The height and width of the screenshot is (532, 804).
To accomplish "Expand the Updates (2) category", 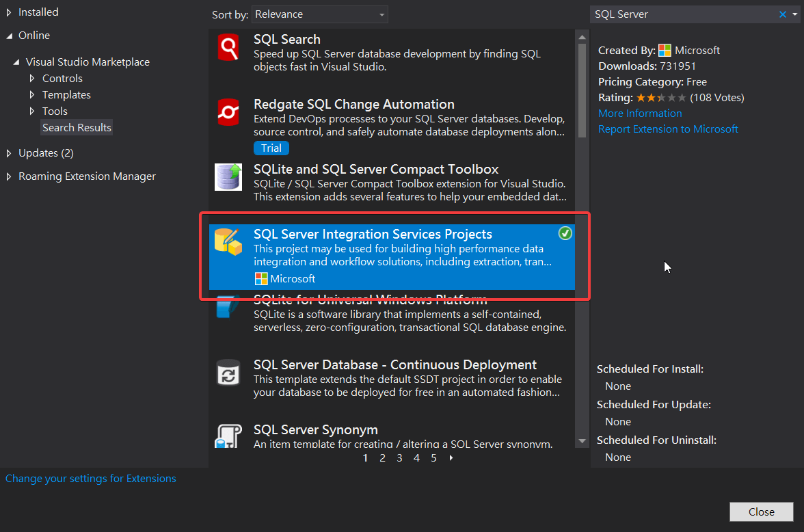I will pyautogui.click(x=9, y=153).
